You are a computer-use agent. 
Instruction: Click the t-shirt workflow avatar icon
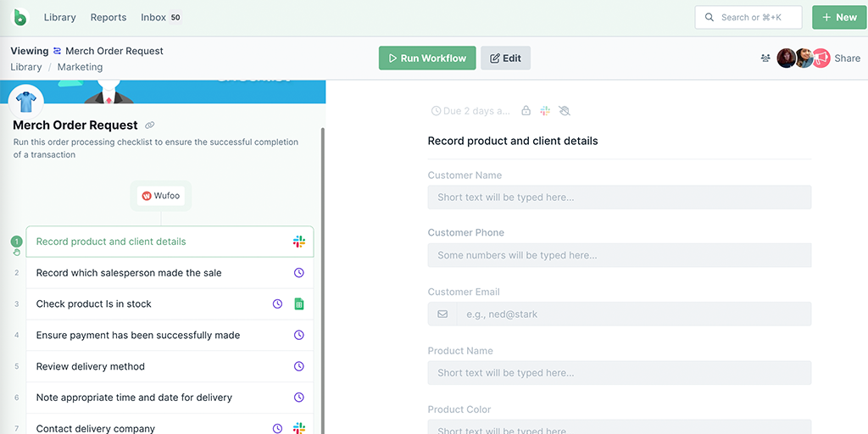click(25, 102)
